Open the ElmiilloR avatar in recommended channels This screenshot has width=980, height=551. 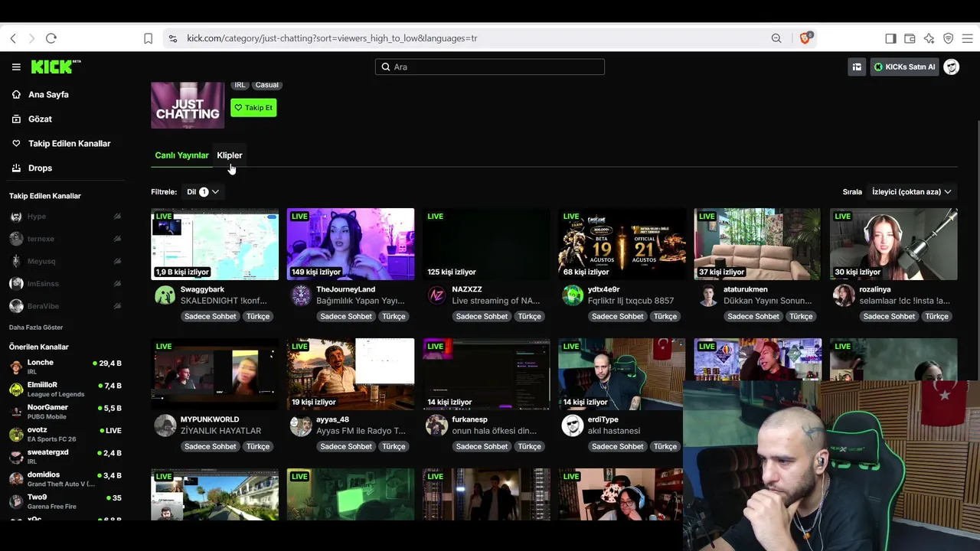click(16, 390)
